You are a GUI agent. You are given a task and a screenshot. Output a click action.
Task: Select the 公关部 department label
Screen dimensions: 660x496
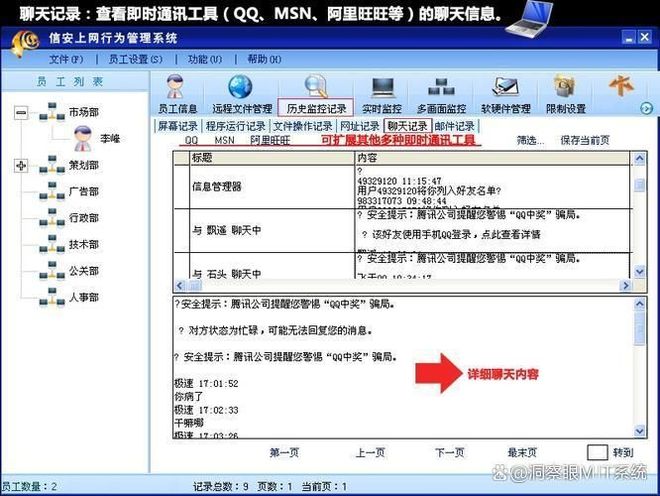pyautogui.click(x=84, y=271)
